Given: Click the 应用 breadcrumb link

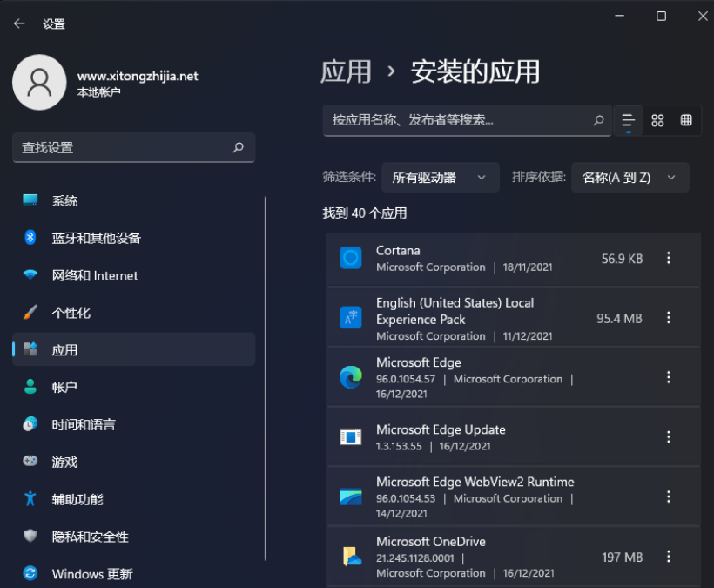Looking at the screenshot, I should [x=346, y=72].
